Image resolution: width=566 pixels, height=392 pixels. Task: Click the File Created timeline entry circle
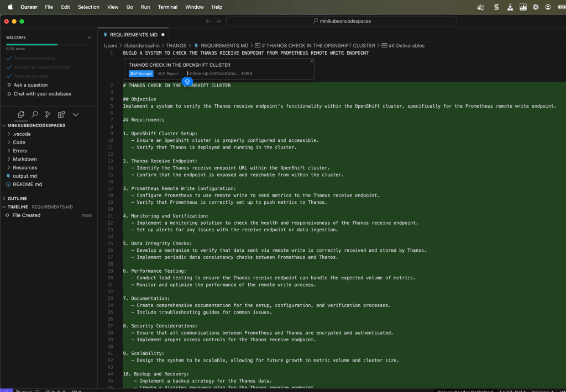point(7,215)
